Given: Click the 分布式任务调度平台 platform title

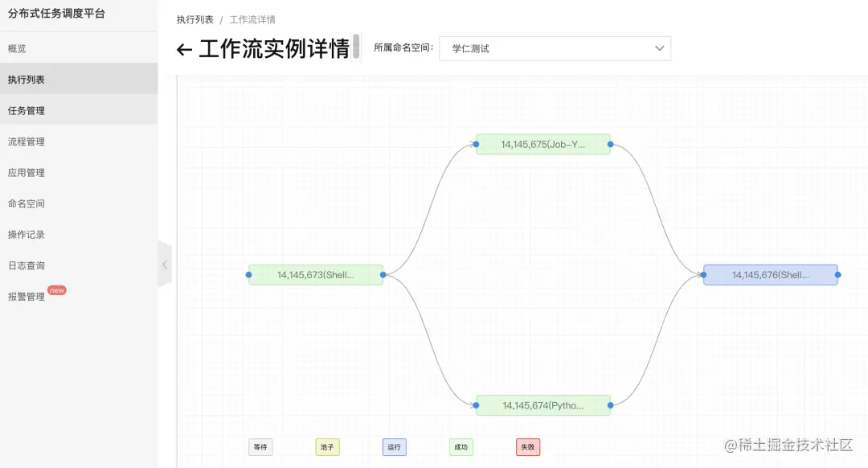Looking at the screenshot, I should (x=56, y=14).
